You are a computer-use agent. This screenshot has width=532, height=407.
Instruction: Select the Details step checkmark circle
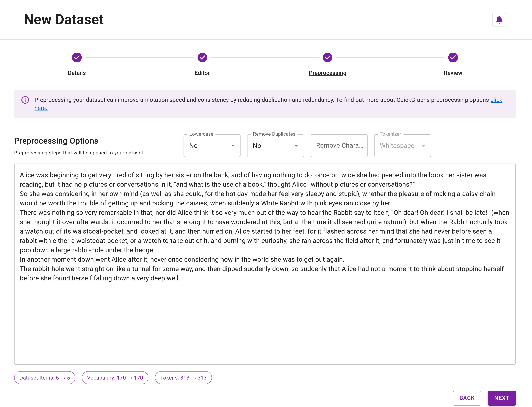click(77, 57)
